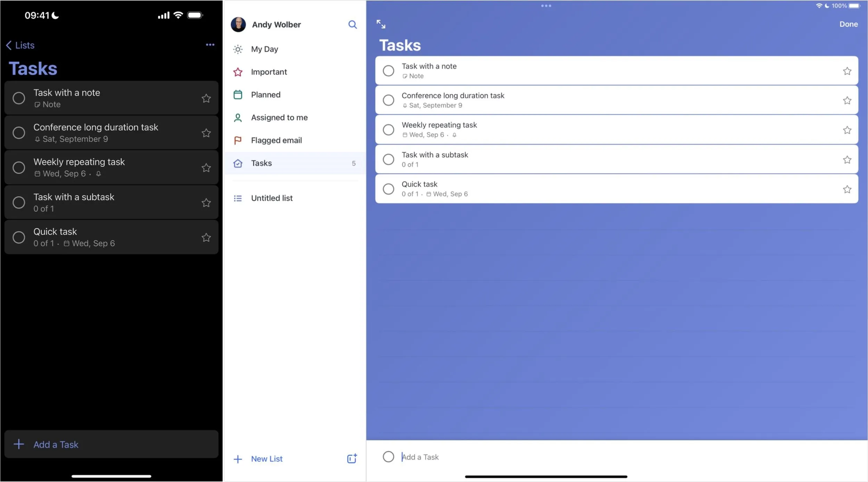Click '0 of 1' under Task with a subtask on iPad
This screenshot has width=868, height=482.
(x=410, y=164)
